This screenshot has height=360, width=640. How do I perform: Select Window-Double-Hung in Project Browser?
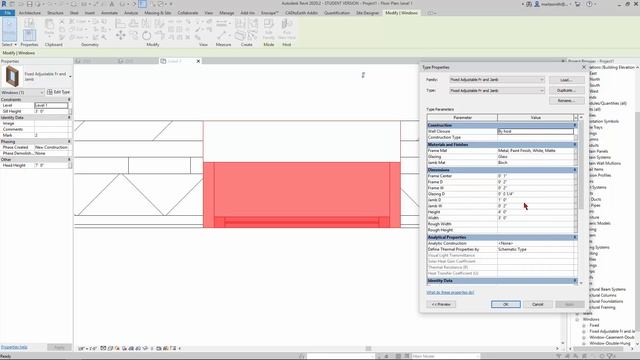(610, 344)
